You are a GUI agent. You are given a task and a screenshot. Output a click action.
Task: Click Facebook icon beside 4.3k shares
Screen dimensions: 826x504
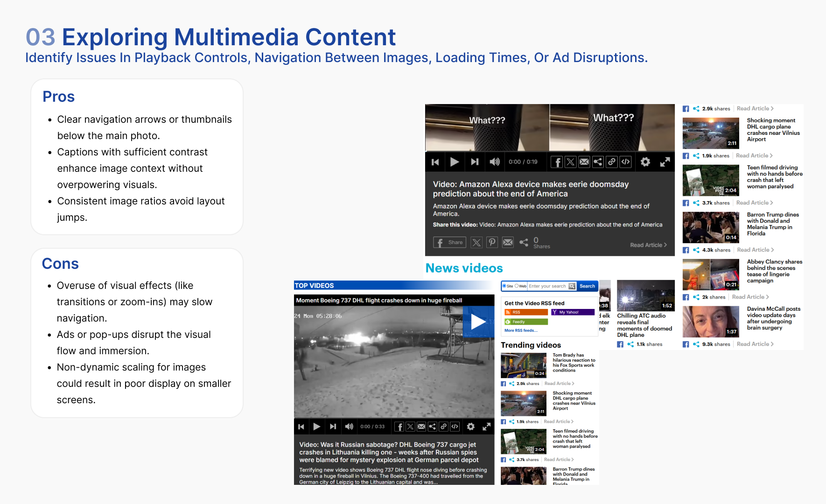(x=686, y=250)
